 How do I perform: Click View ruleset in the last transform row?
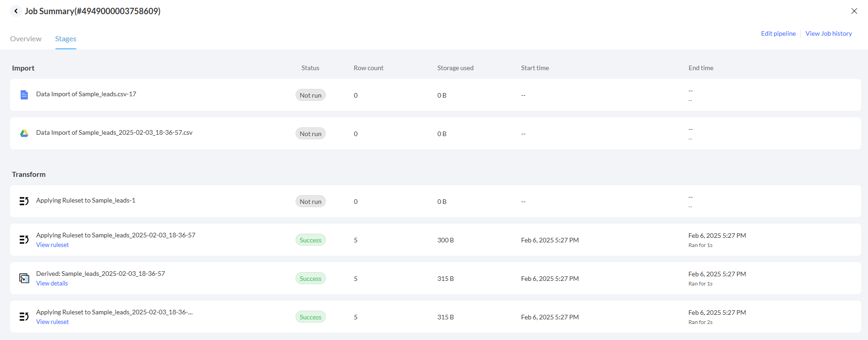(x=53, y=322)
